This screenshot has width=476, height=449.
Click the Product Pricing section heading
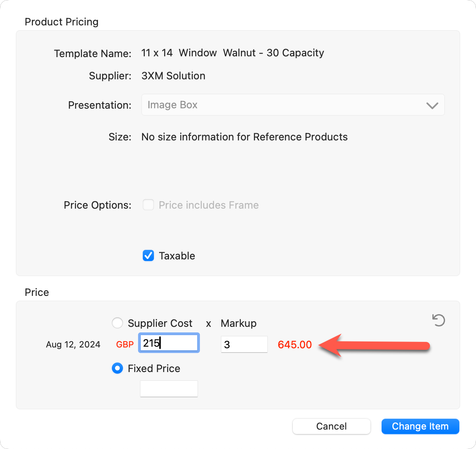point(61,22)
